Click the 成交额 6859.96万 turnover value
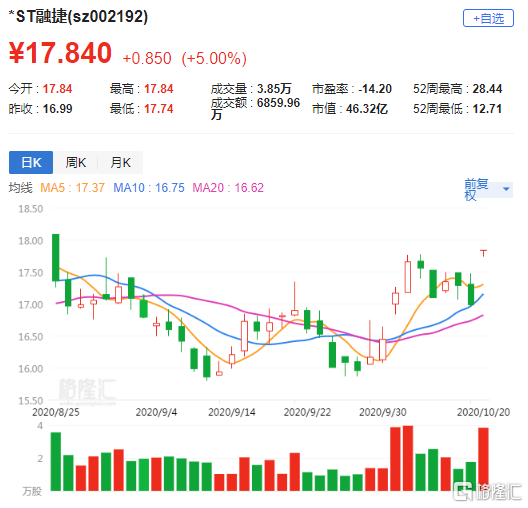 pyautogui.click(x=255, y=108)
